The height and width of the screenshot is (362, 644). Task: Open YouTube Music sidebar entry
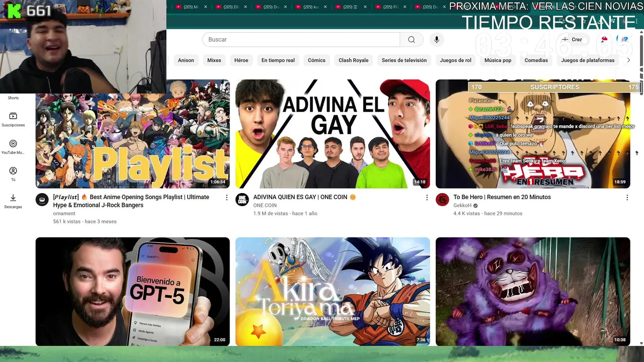[13, 147]
